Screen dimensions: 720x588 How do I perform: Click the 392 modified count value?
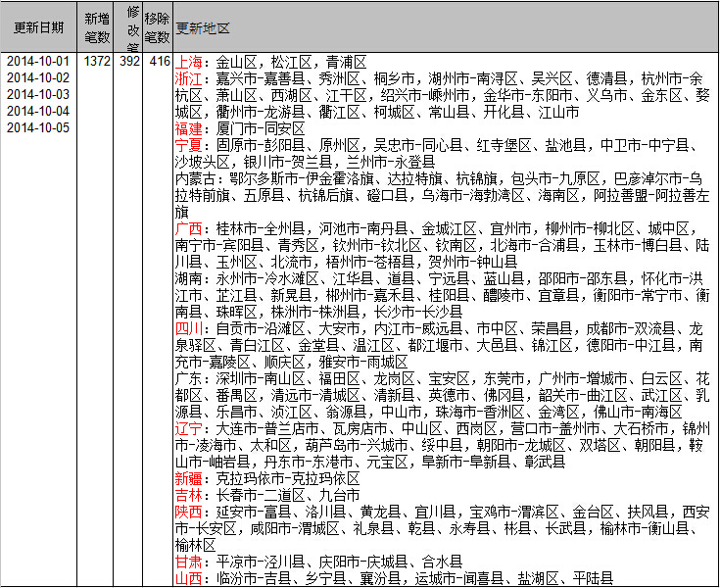coord(128,61)
